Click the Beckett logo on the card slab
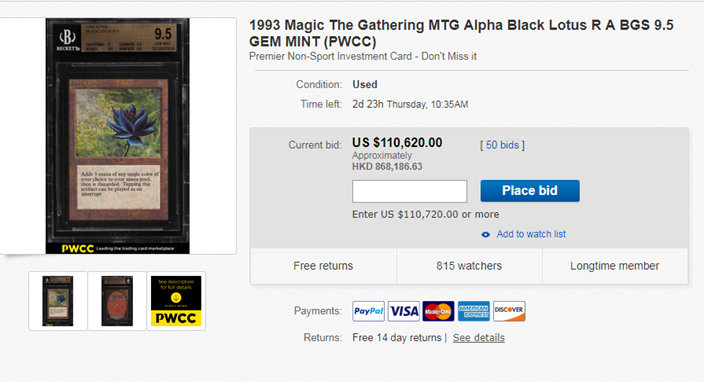 pos(67,39)
